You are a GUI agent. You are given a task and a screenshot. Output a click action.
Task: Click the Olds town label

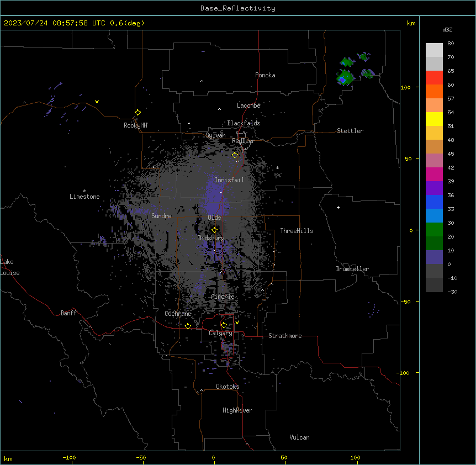pyautogui.click(x=214, y=218)
